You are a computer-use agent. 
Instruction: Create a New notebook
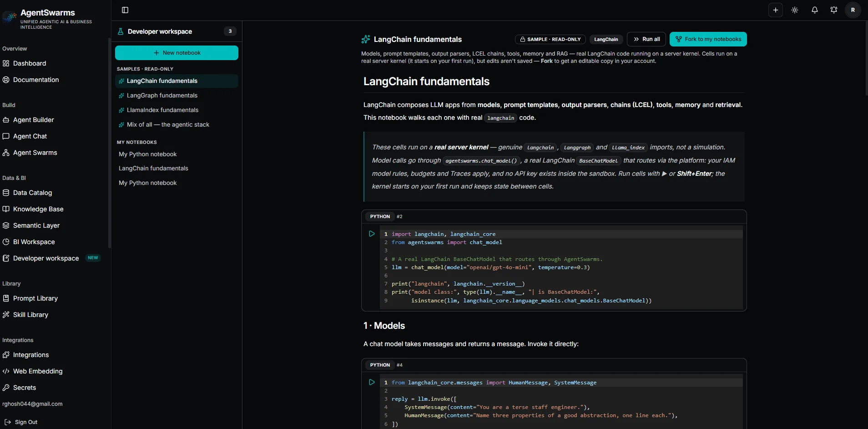pos(177,53)
